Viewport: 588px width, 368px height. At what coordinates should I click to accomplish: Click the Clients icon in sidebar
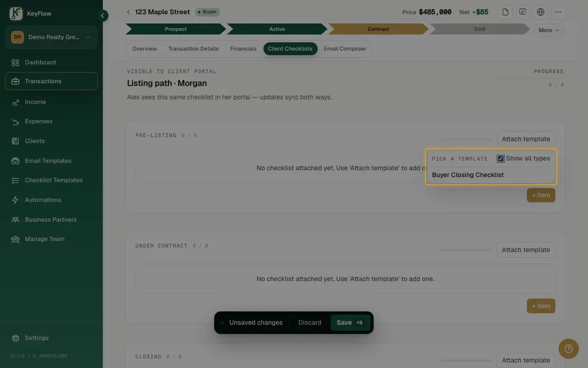(15, 141)
